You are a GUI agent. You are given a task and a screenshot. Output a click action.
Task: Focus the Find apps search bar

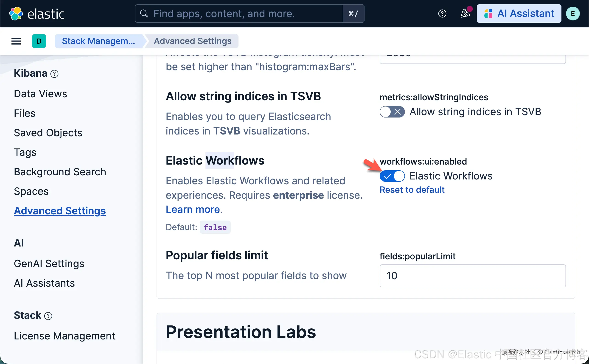(238, 14)
